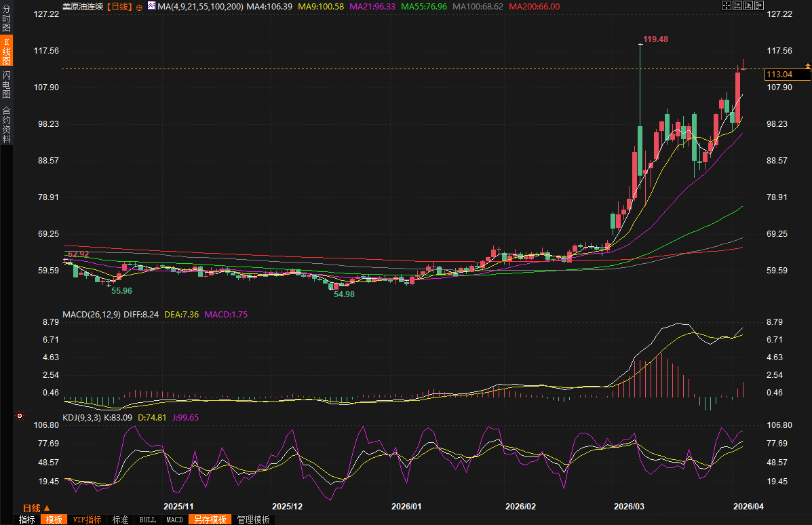812x525 pixels.
Task: Apply the MACD template
Action: pos(174,520)
